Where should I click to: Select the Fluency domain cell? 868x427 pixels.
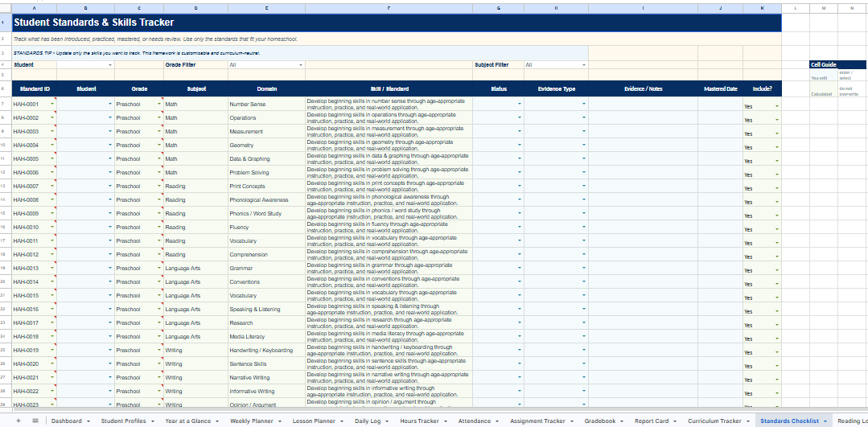tap(266, 228)
